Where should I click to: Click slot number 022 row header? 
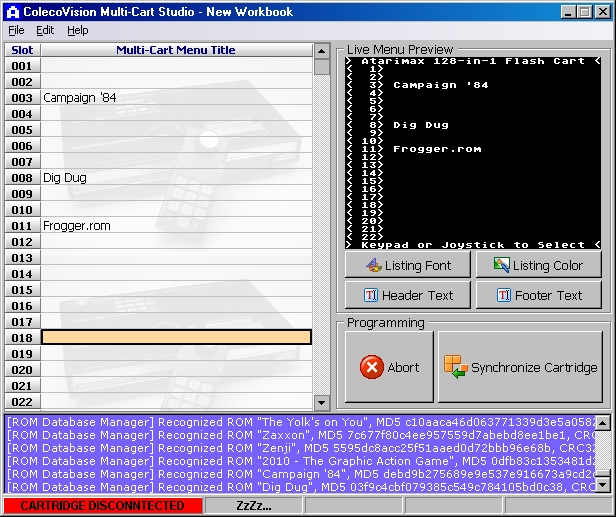click(x=21, y=402)
